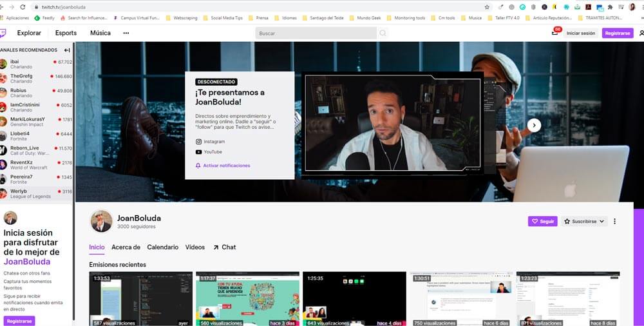Click the Registrarse button in the sidebar
The image size is (644, 326).
(19, 321)
